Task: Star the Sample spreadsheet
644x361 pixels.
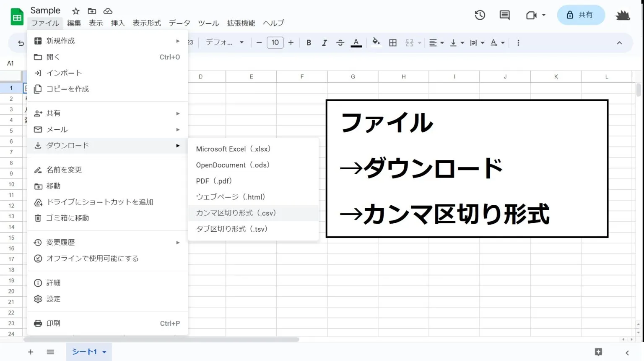Action: coord(76,11)
